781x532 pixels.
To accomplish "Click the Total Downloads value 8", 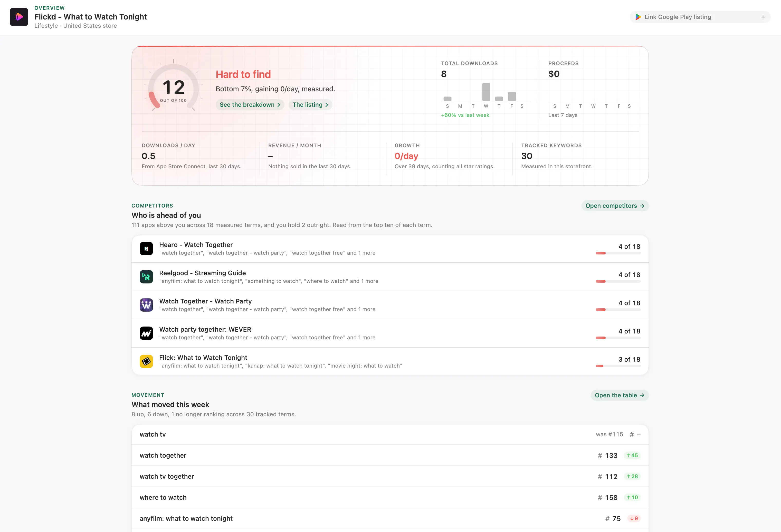I will tap(444, 74).
